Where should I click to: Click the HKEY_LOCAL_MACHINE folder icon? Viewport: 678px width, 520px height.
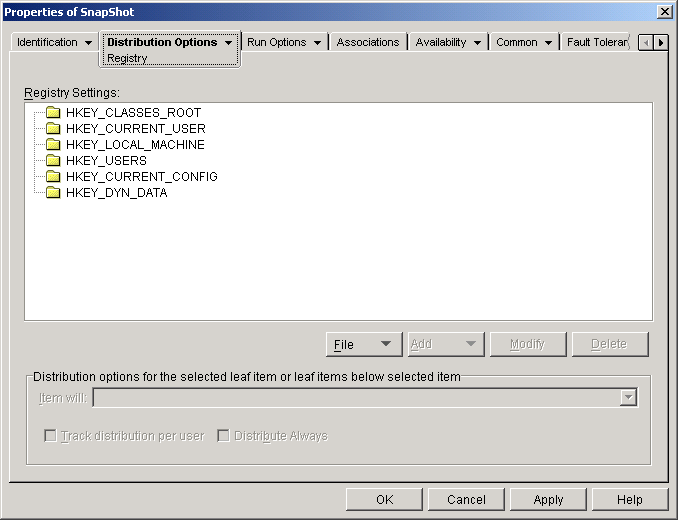click(53, 145)
